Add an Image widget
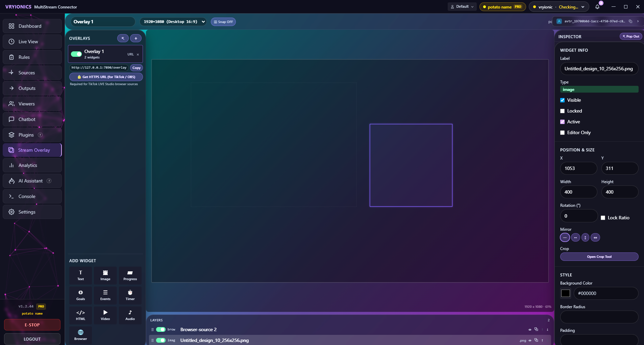644x345 pixels. 105,275
